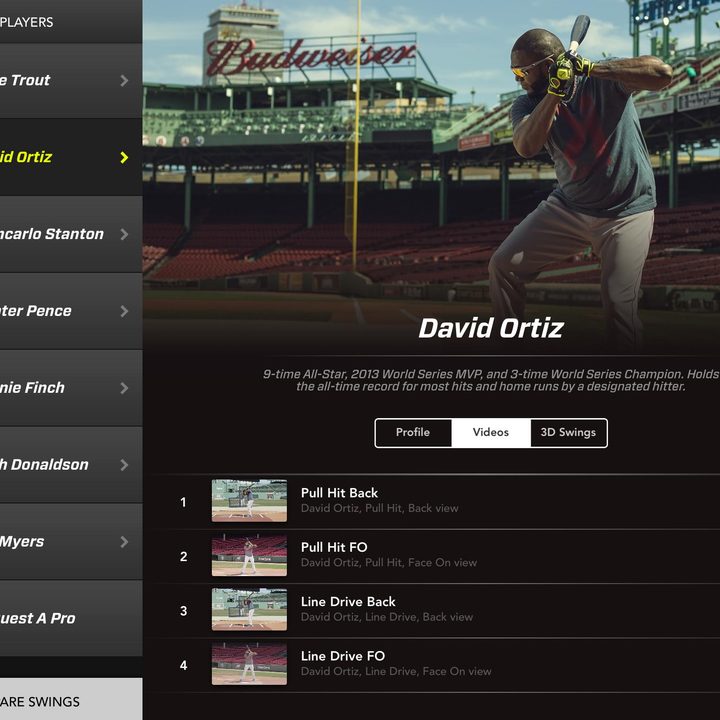Click 'David Ortiz, Pull Hit, Face On view' subtitle
The width and height of the screenshot is (720, 720).
coord(389,562)
